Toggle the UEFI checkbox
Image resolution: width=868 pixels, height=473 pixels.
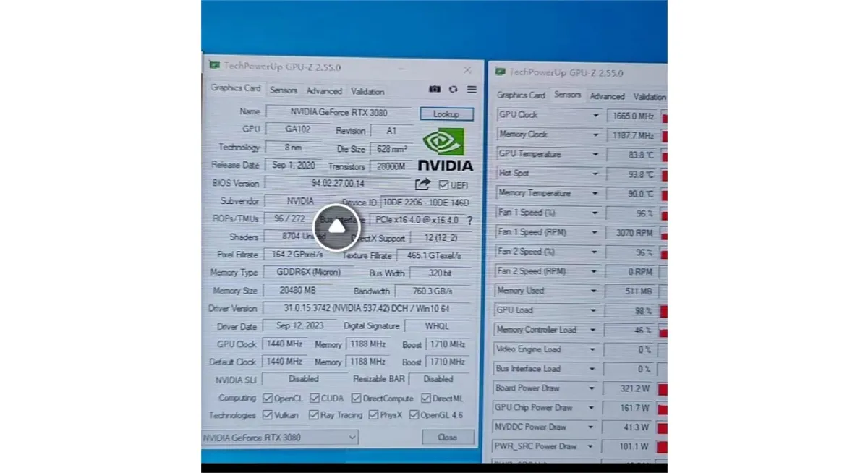pos(444,185)
